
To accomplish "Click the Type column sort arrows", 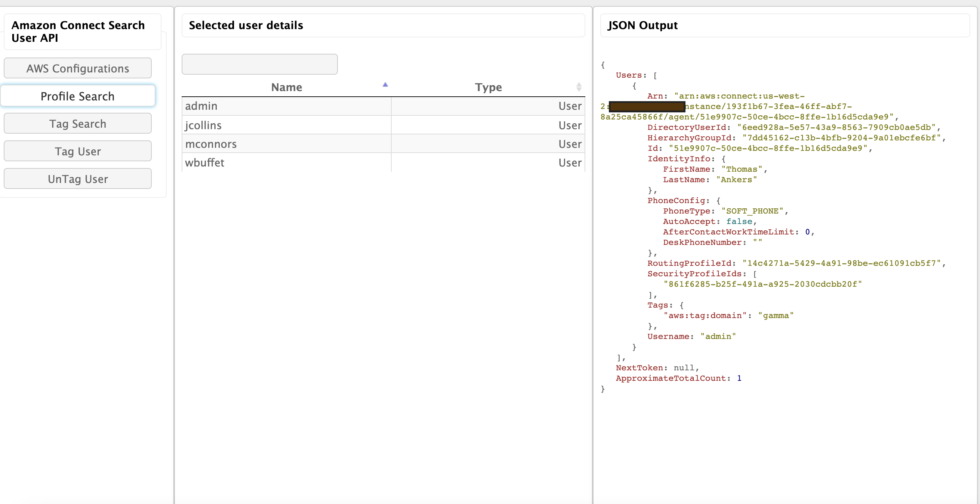I will pos(579,87).
